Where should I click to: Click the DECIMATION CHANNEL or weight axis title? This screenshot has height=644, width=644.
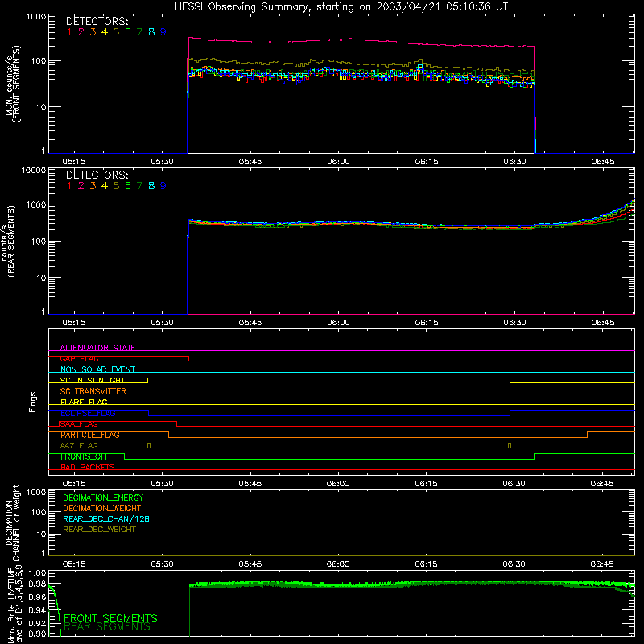pos(12,522)
